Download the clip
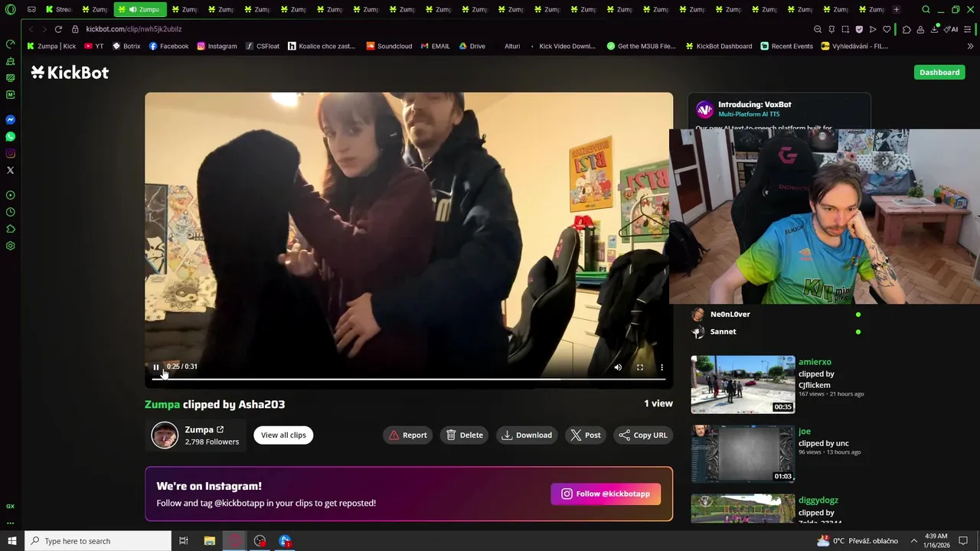Viewport: 980px width, 551px height. click(x=527, y=435)
